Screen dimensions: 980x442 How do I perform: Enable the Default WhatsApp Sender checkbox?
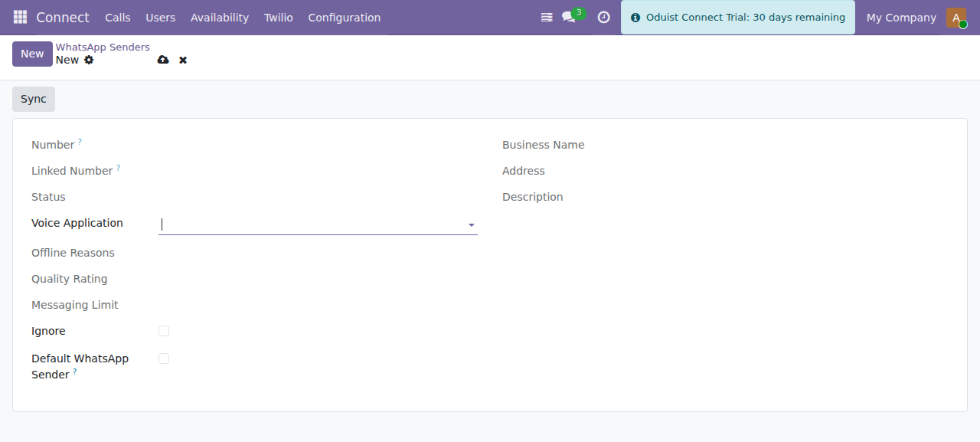pos(164,359)
